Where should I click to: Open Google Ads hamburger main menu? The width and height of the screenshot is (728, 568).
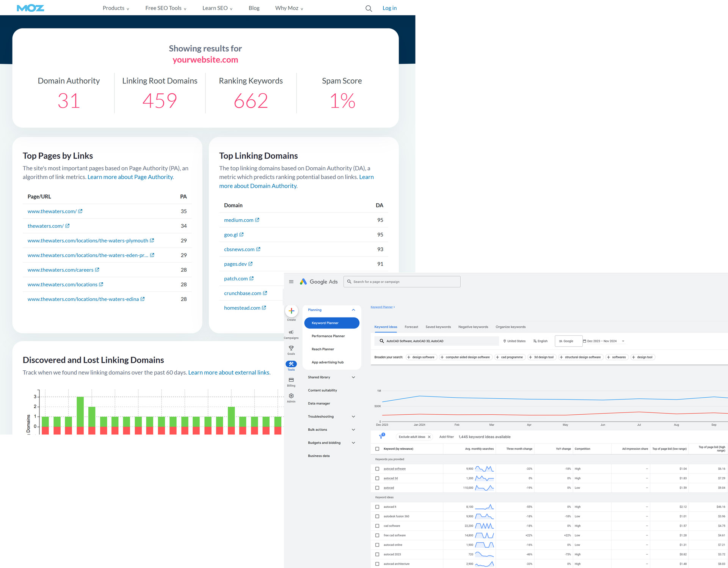coord(291,282)
